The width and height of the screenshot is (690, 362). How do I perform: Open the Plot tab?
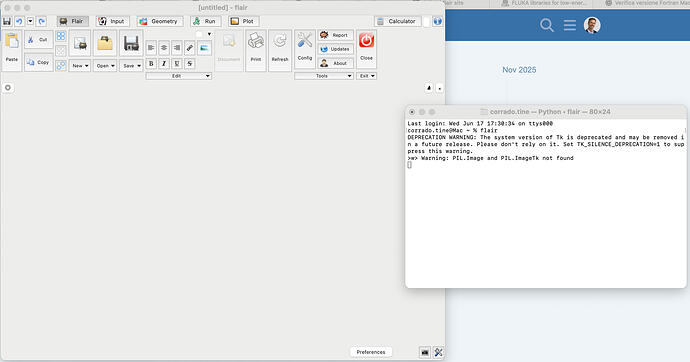tap(243, 21)
